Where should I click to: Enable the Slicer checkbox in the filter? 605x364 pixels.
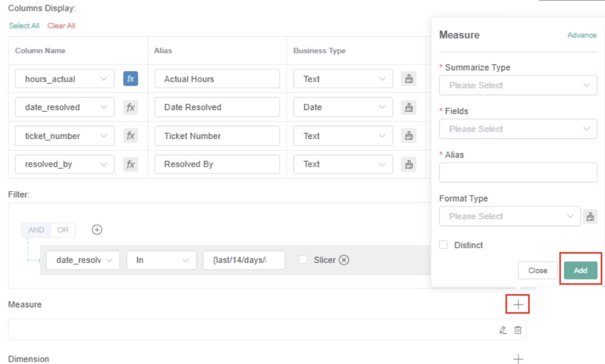tap(303, 260)
